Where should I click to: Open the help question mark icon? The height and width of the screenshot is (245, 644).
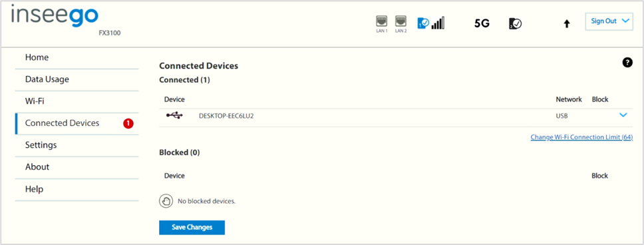pos(627,63)
